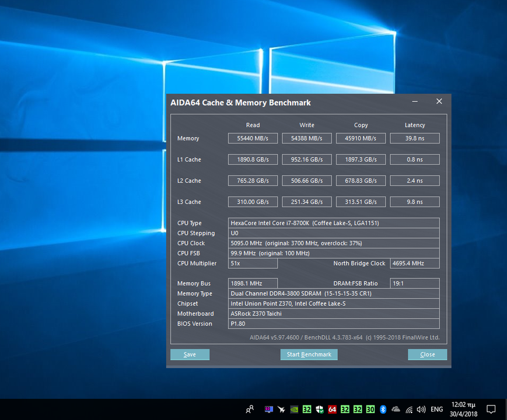Click the Latency column header
Image resolution: width=507 pixels, height=420 pixels.
(415, 125)
